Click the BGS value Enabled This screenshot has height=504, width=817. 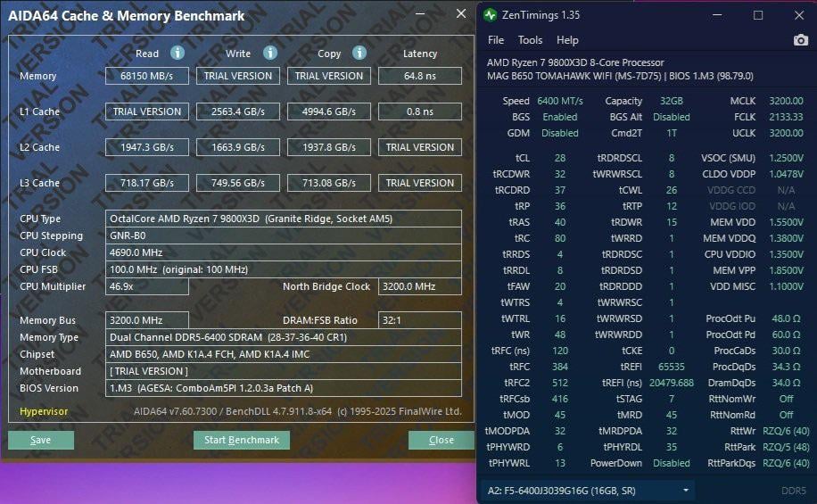pos(560,117)
